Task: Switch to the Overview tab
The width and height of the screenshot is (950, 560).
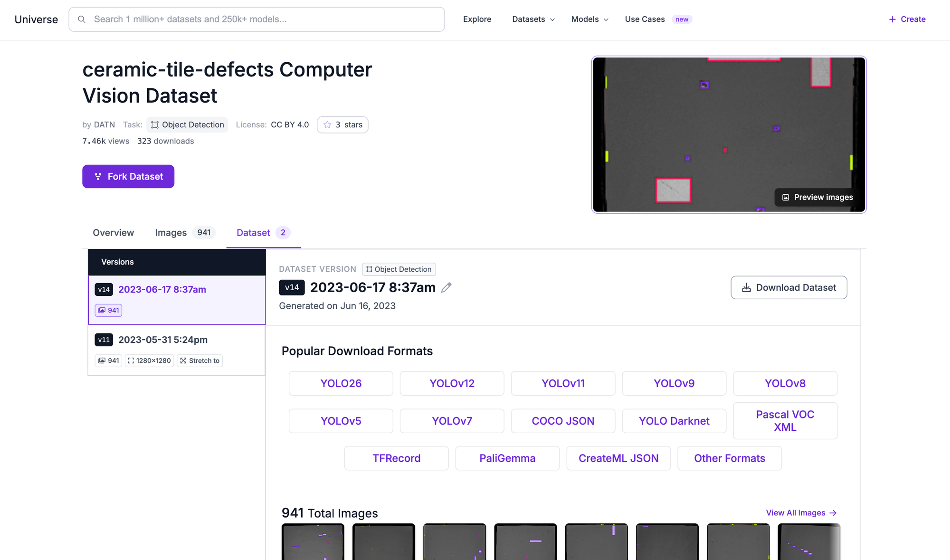Action: pyautogui.click(x=114, y=233)
